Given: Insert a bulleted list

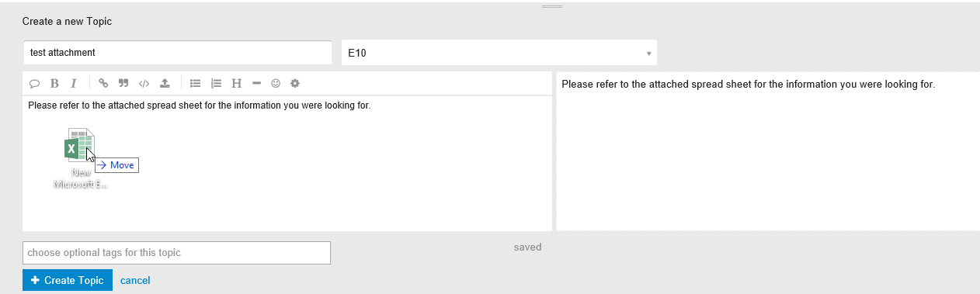Looking at the screenshot, I should coord(196,84).
